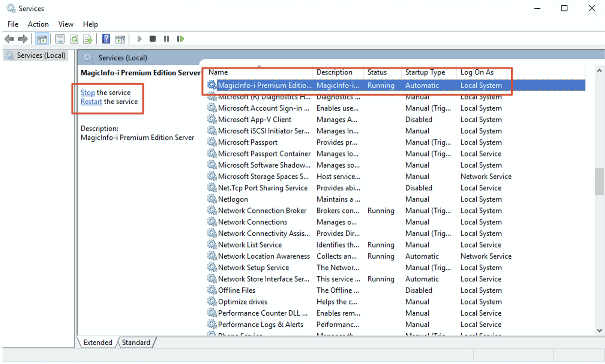
Task: Click gear icon of Net.Tcp Port Sharing Service
Action: [212, 188]
